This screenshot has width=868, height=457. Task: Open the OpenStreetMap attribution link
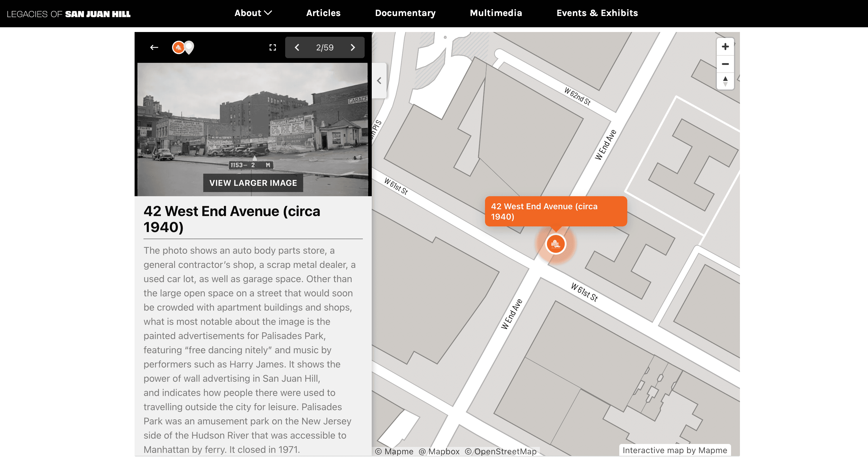tap(501, 451)
